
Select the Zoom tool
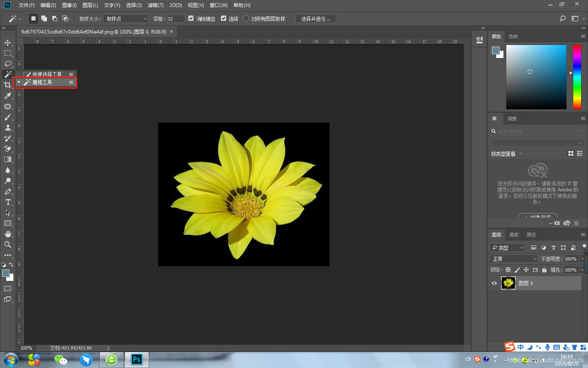7,245
